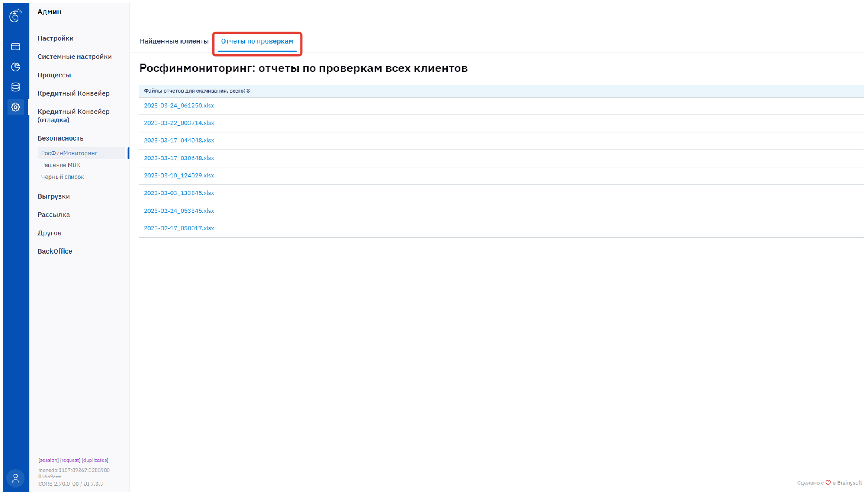Expand the Другое section
The width and height of the screenshot is (868, 496).
coord(49,233)
